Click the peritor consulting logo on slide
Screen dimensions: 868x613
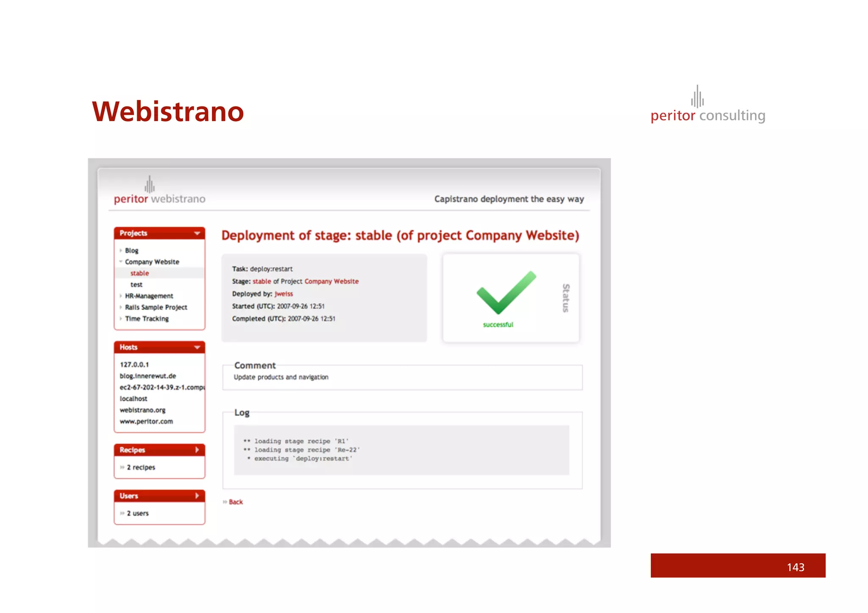(x=708, y=104)
